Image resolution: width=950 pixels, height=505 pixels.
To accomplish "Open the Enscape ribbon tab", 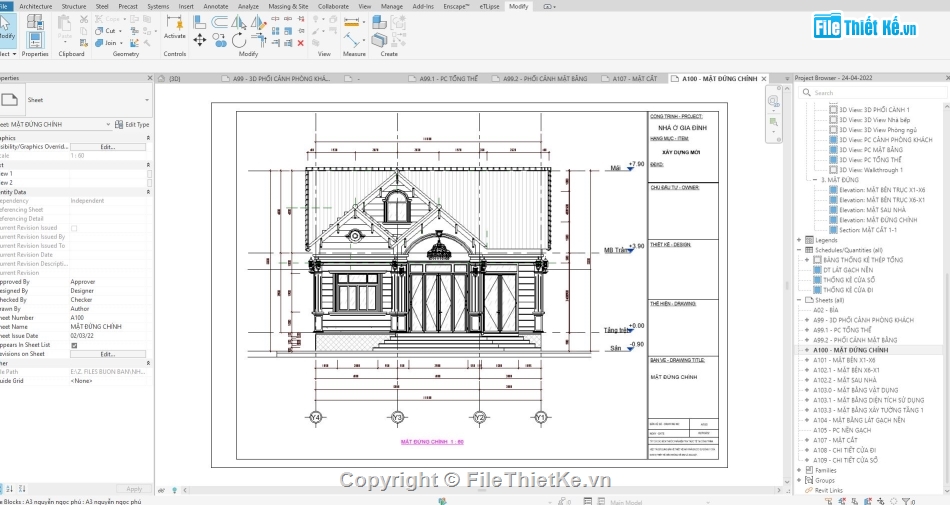I will [x=456, y=6].
